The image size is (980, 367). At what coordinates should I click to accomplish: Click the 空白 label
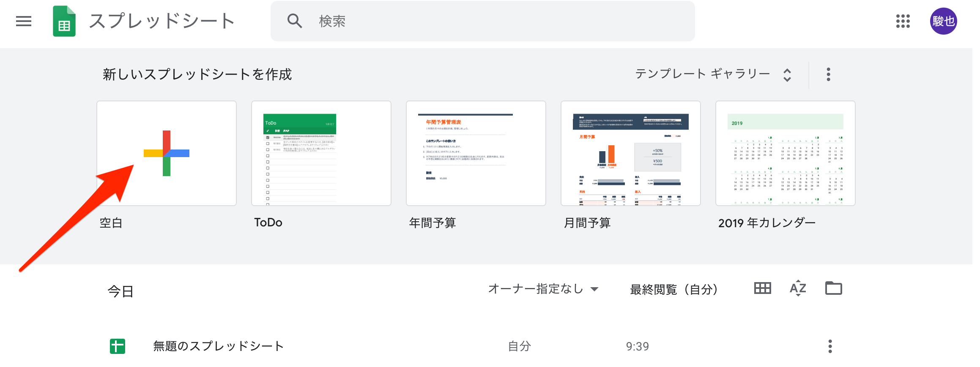[x=111, y=223]
